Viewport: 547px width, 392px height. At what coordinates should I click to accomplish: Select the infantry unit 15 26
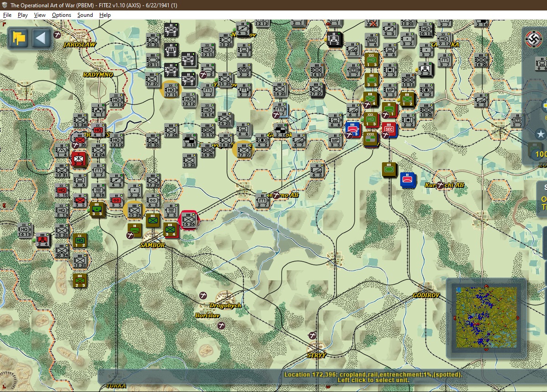point(80,120)
